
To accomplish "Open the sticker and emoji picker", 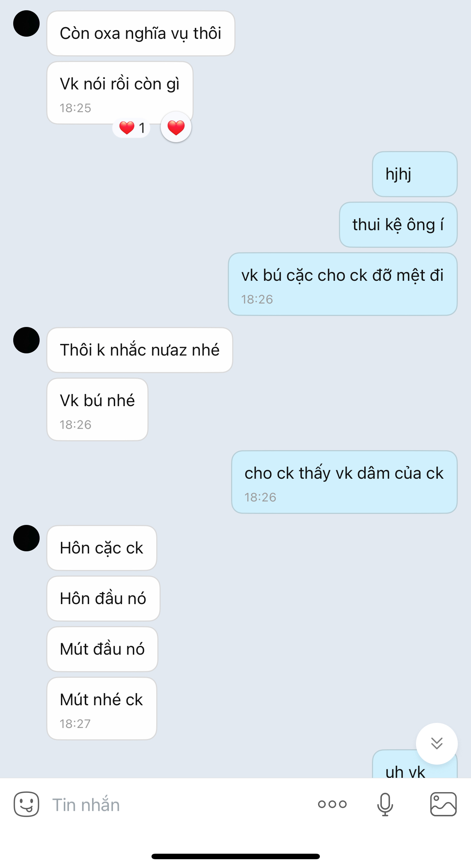I will 26,804.
